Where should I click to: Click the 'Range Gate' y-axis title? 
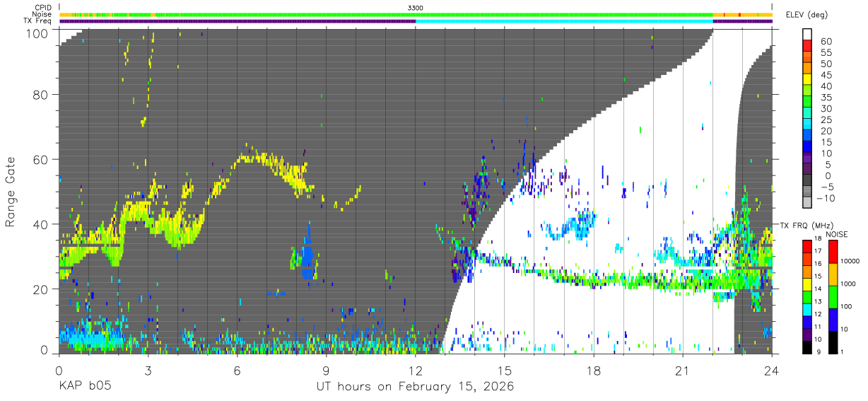[x=11, y=192]
